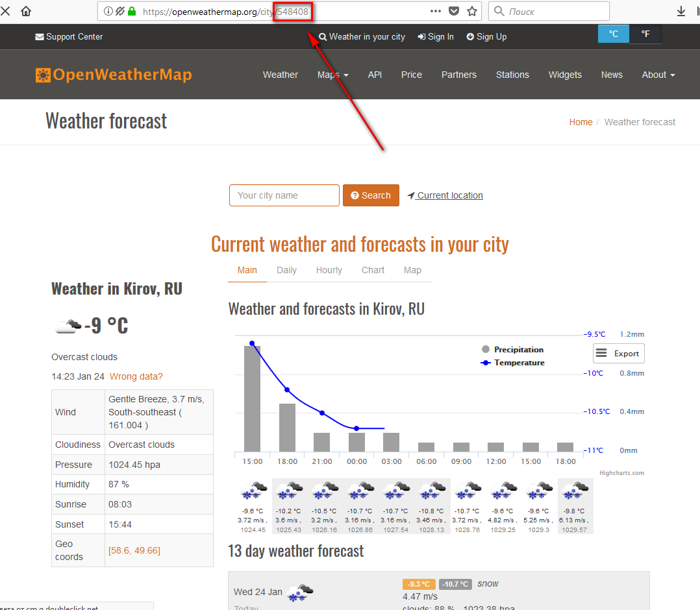Image resolution: width=700 pixels, height=610 pixels.
Task: Open the Daily forecast tab
Action: click(286, 270)
